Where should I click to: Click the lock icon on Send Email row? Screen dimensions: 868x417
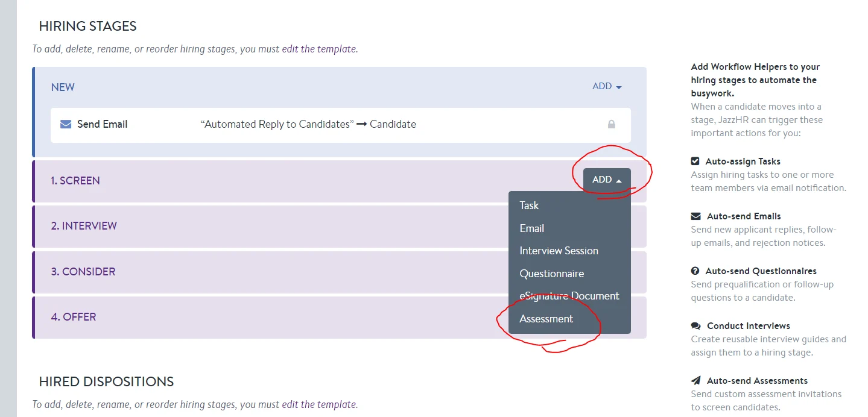pyautogui.click(x=612, y=124)
